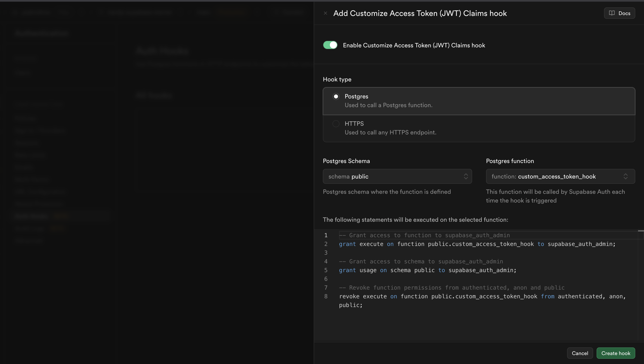Disable the Enable Customize Access Token hook toggle
Screen dimensions: 644x364
click(x=330, y=45)
